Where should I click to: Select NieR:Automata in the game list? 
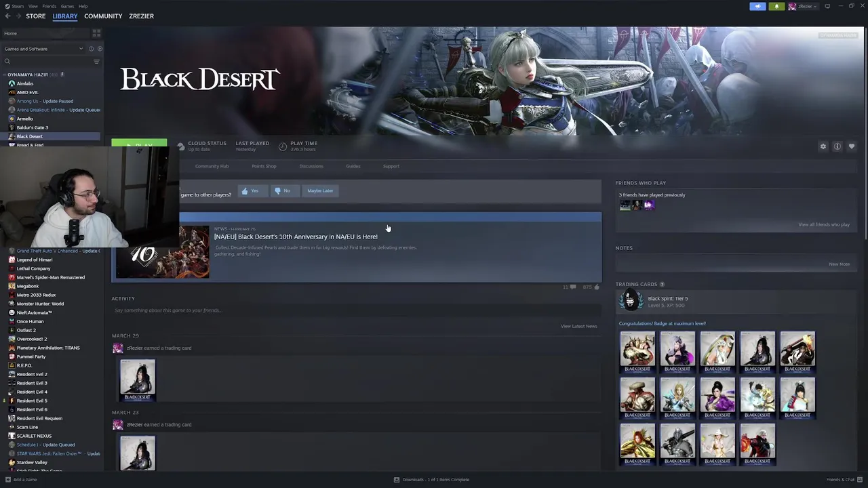pos(35,312)
